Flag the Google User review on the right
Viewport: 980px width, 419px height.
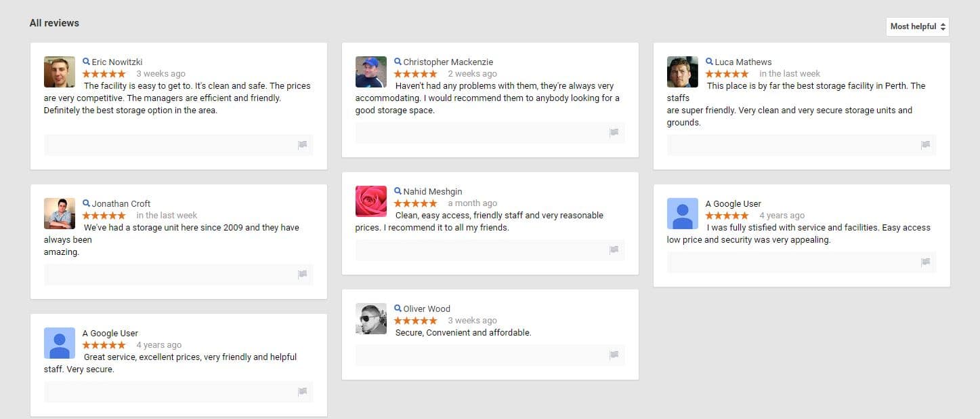[925, 262]
